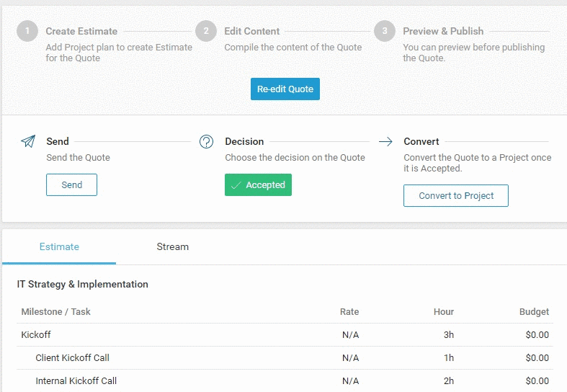The width and height of the screenshot is (567, 392).
Task: Click the arrow Convert icon
Action: pyautogui.click(x=385, y=141)
